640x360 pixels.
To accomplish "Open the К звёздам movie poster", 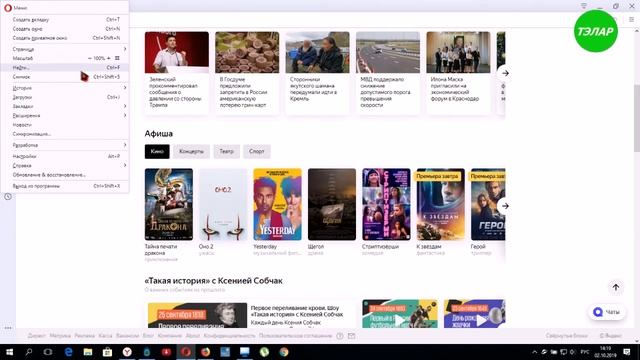I will [x=440, y=204].
